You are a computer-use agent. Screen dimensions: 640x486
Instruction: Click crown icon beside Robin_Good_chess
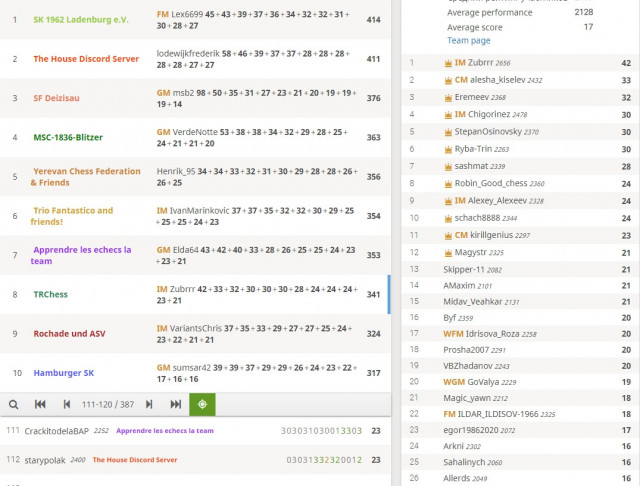click(x=448, y=184)
